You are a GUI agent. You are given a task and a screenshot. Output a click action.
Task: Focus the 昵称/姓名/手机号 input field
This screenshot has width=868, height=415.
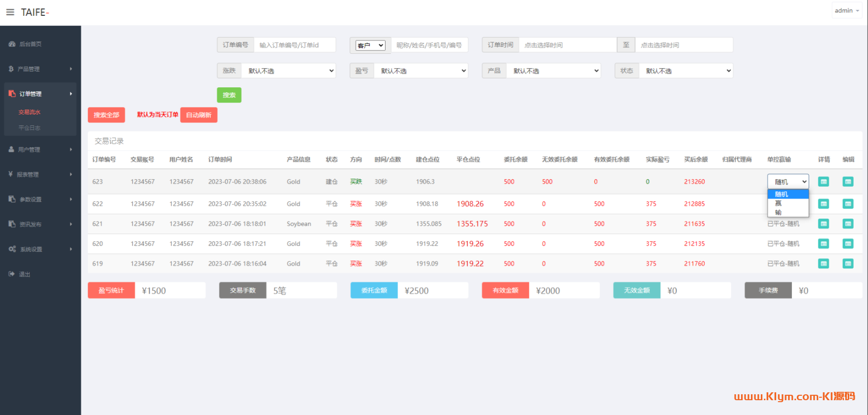430,45
